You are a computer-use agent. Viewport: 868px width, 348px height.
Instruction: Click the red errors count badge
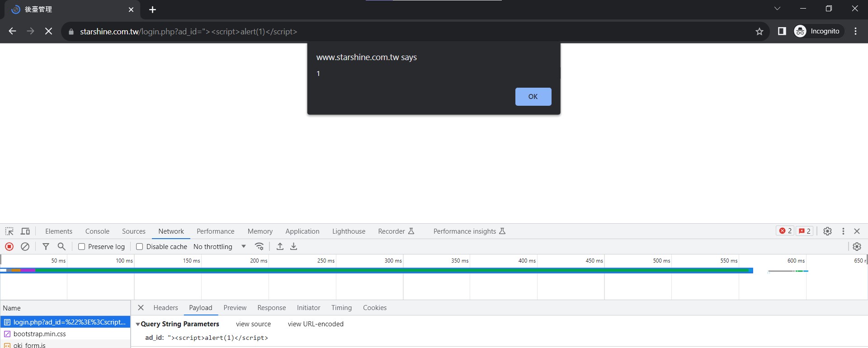coord(785,231)
